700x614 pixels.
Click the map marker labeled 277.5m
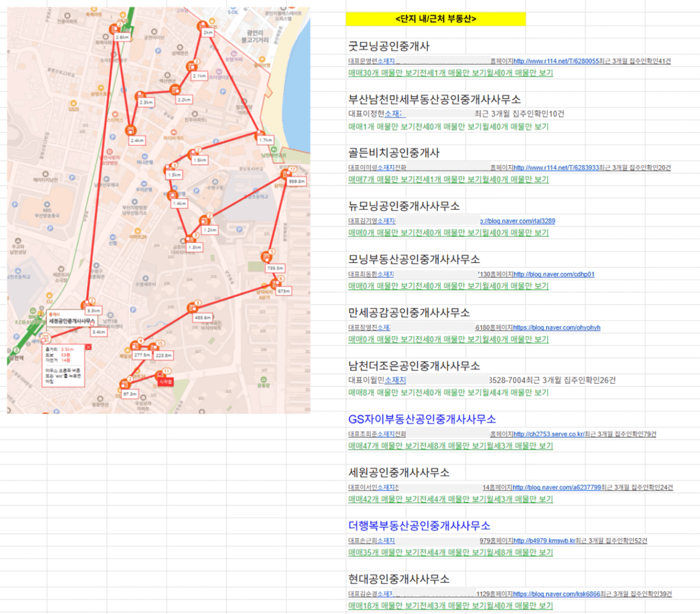point(135,346)
